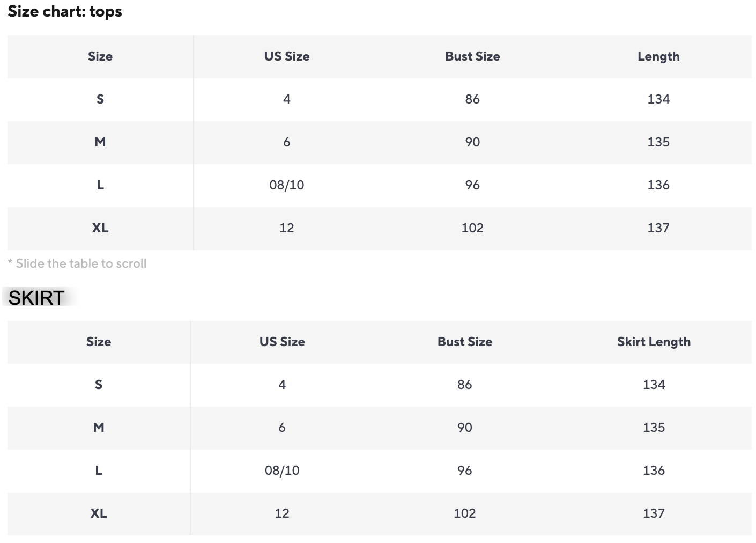Click the 'Slide the table to scroll' note
Viewport: 756px width, 543px height.
coord(77,263)
